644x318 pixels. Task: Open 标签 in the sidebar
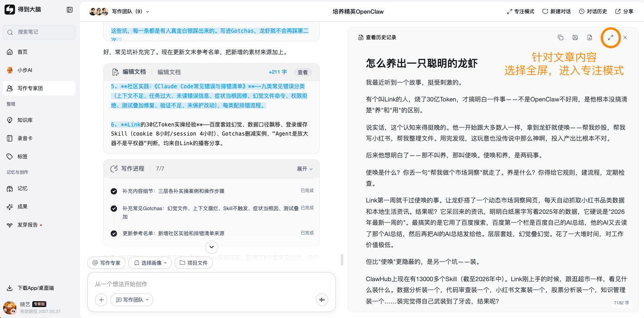click(x=39, y=156)
